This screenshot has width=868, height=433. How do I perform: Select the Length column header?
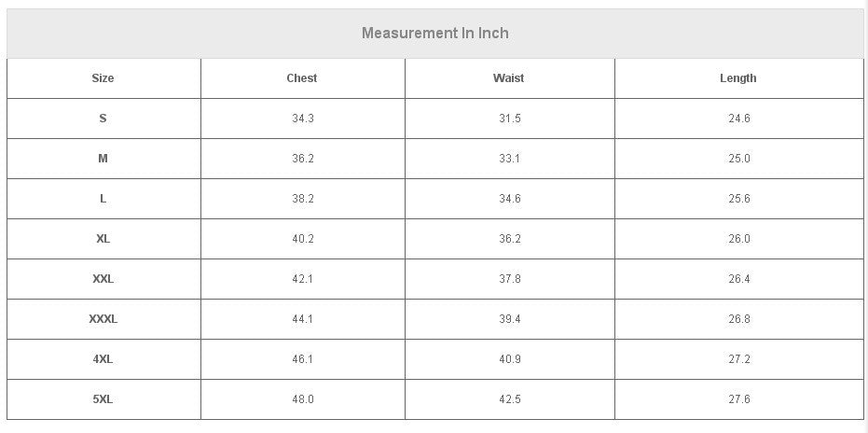click(738, 78)
